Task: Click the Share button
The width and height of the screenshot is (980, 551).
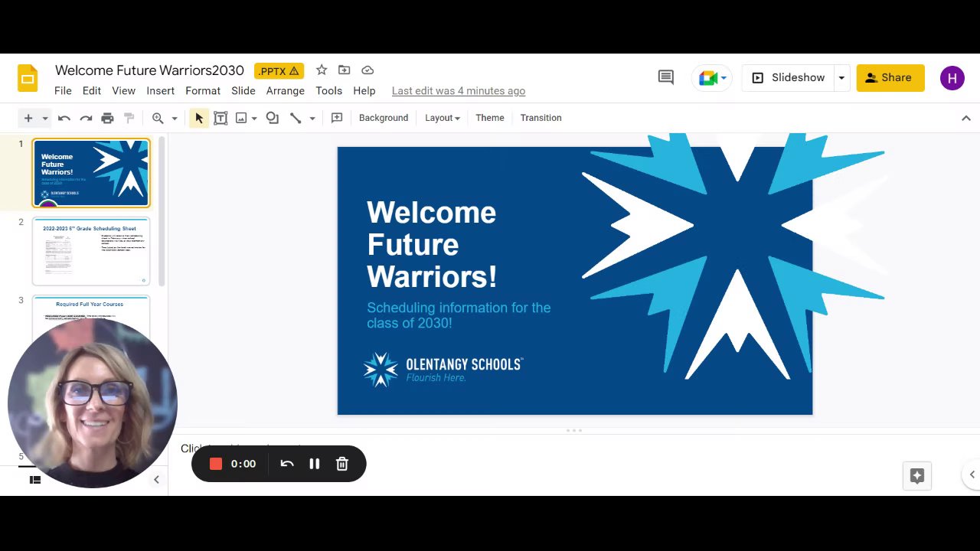Action: click(890, 77)
